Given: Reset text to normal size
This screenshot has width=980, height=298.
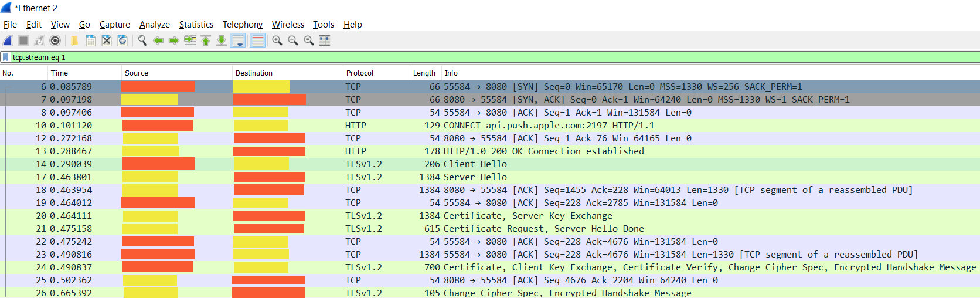Looking at the screenshot, I should (308, 40).
